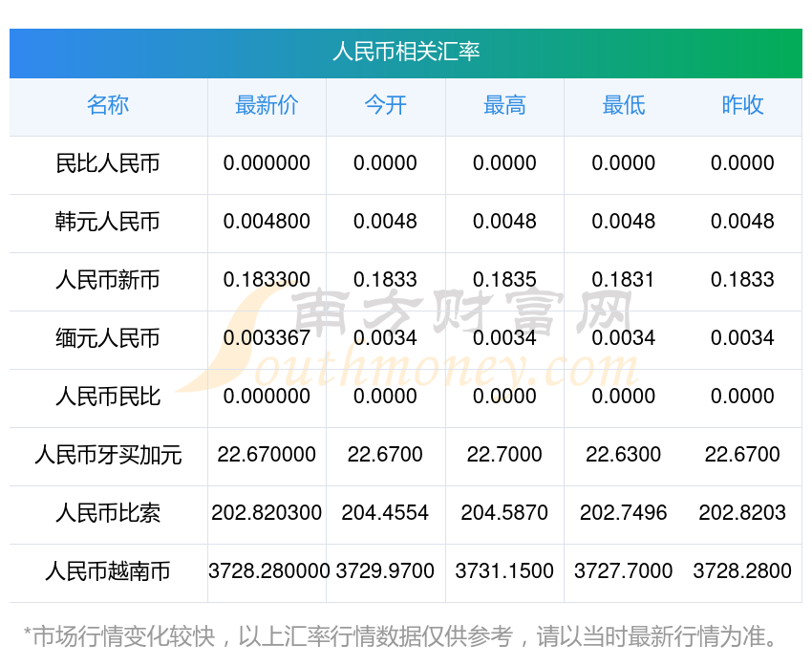Select the 204.5870 highest price value
The height and width of the screenshot is (666, 812).
(x=504, y=513)
